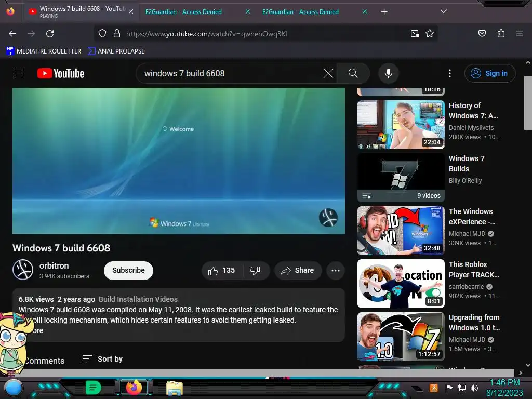Open the volume speaker tray icon
The image size is (532, 399).
(474, 388)
